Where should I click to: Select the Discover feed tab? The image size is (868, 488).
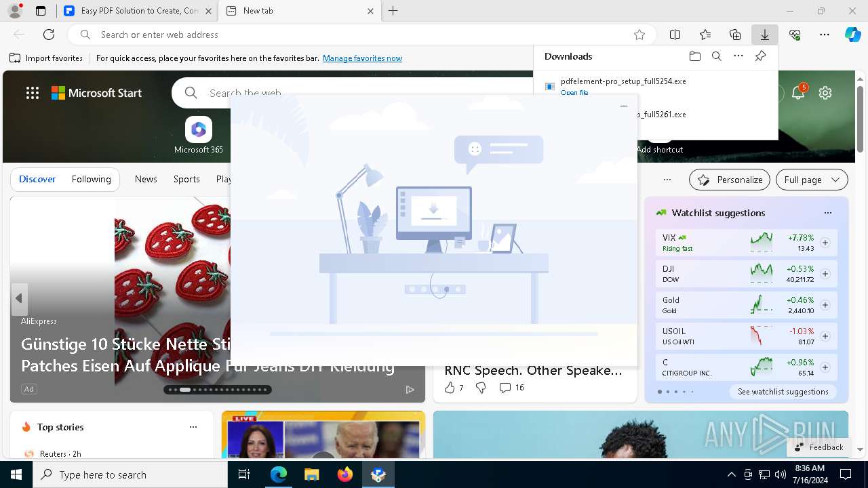(37, 179)
